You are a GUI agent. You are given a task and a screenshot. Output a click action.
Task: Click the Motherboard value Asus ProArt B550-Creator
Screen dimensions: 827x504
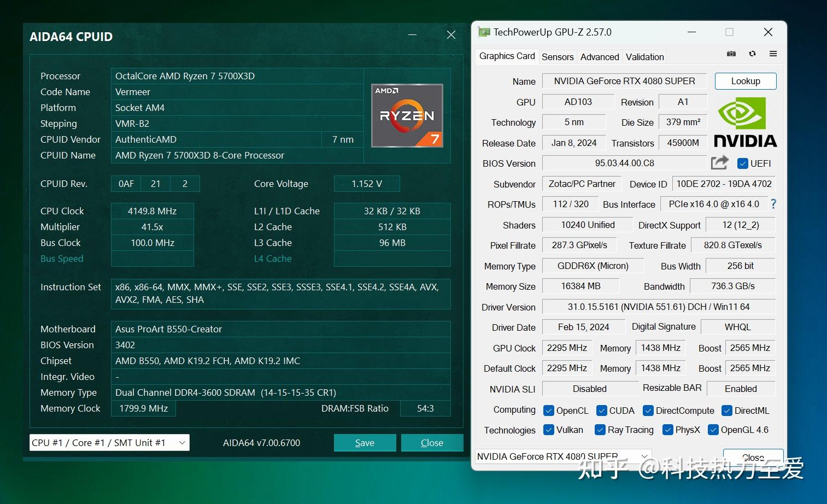281,329
